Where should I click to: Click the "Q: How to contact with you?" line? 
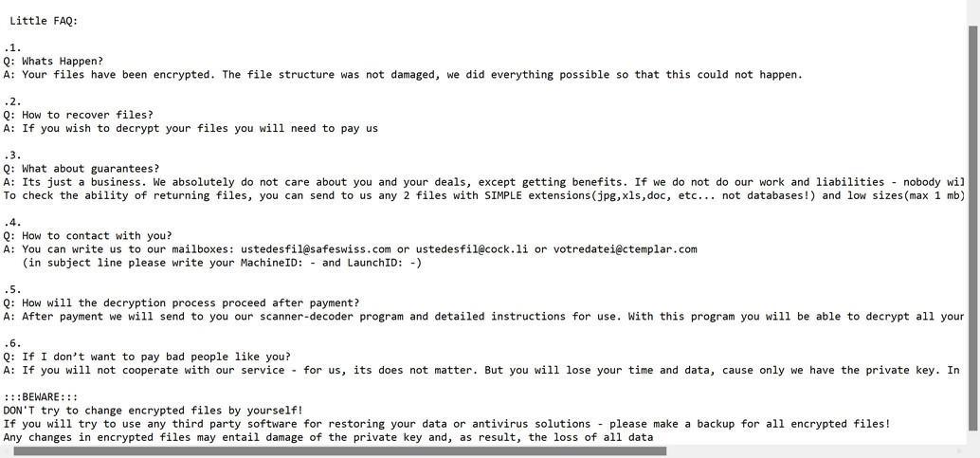(x=87, y=236)
